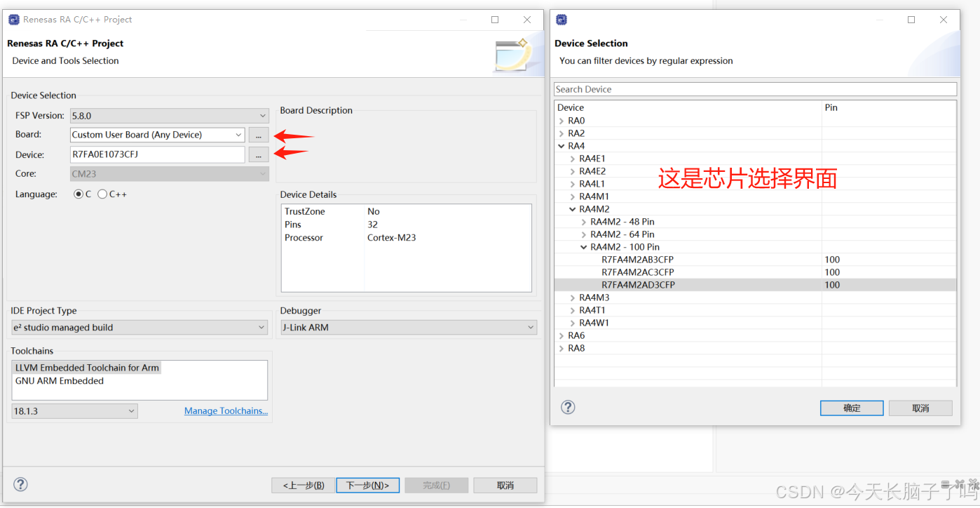Image resolution: width=980 pixels, height=508 pixels.
Task: Select LLVM Embedded Toolchain for Arm
Action: [x=87, y=368]
